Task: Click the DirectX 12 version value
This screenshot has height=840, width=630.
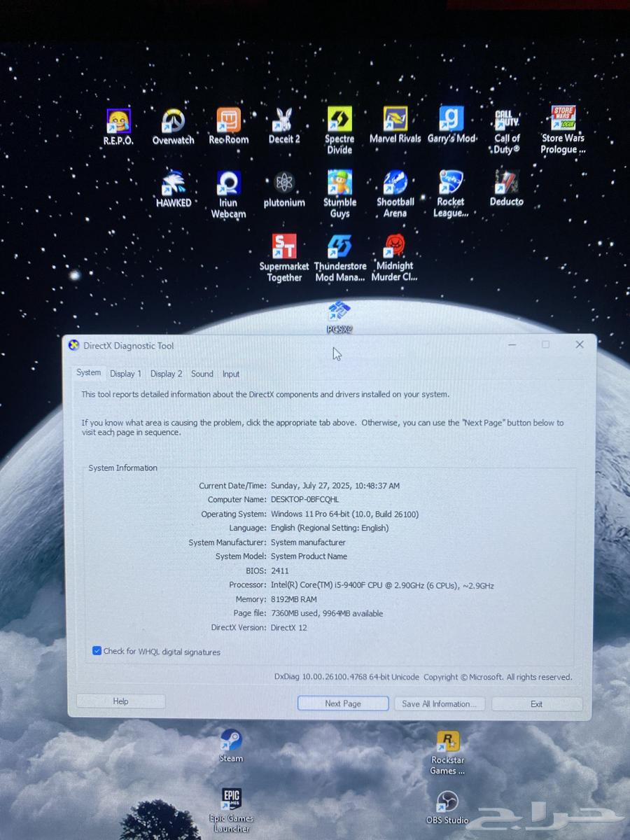Action: (x=288, y=627)
